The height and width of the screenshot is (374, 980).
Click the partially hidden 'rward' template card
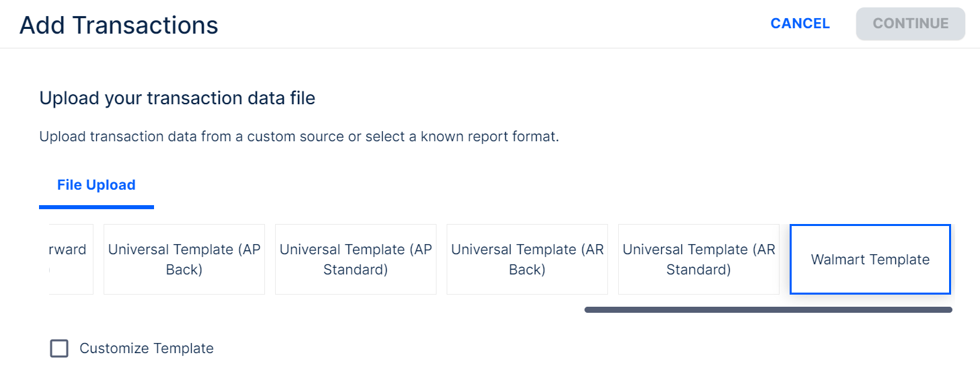(x=70, y=260)
